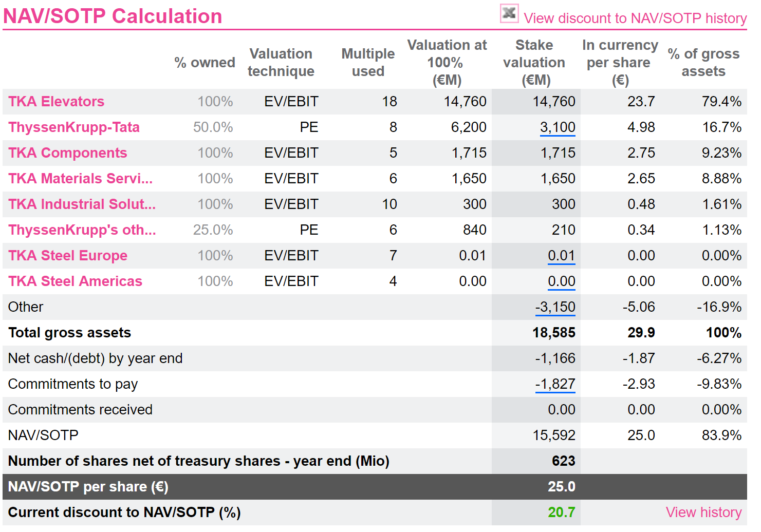The height and width of the screenshot is (532, 761).
Task: Click the % owned column header
Action: 205,63
